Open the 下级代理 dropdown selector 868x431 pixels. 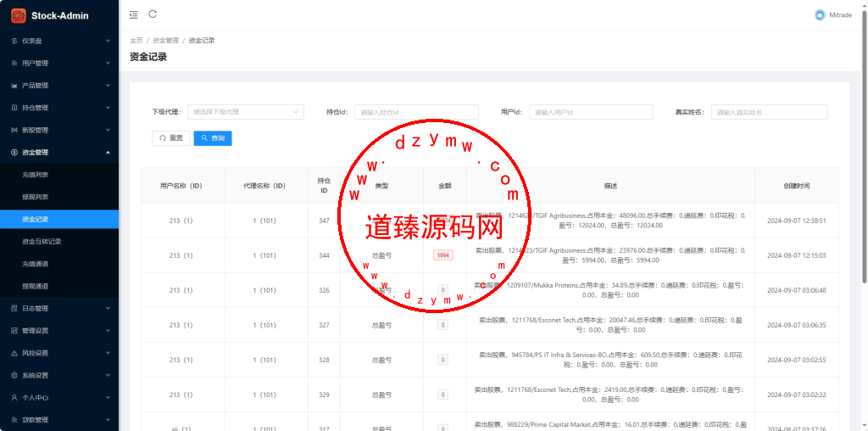pos(246,112)
